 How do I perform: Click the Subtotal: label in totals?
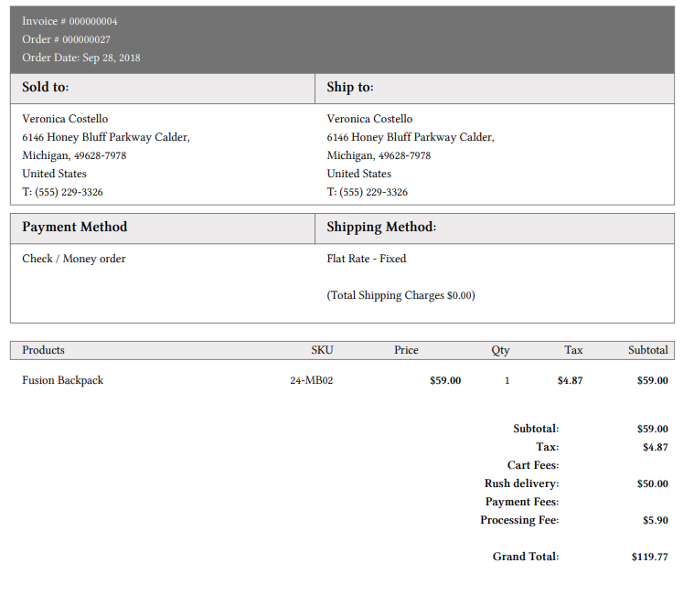point(536,429)
